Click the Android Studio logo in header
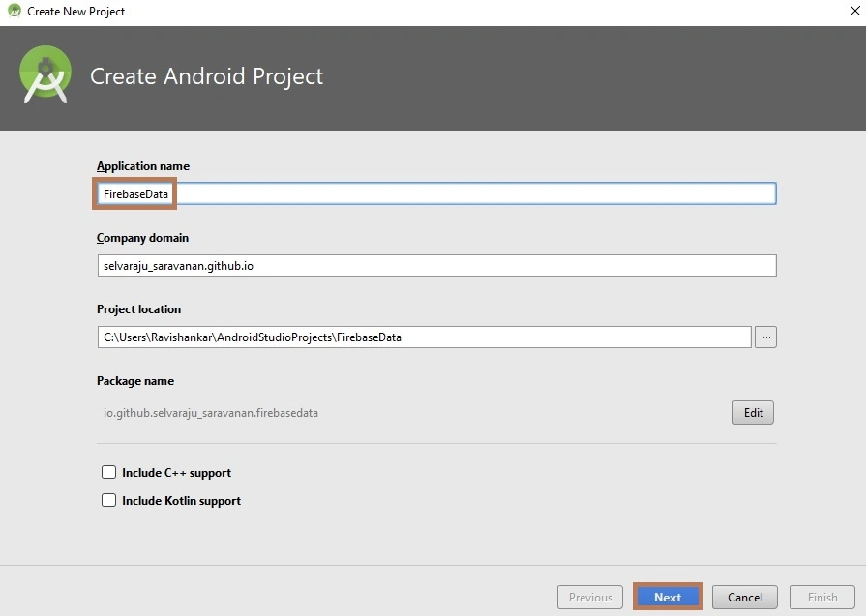The height and width of the screenshot is (616, 866). [45, 74]
